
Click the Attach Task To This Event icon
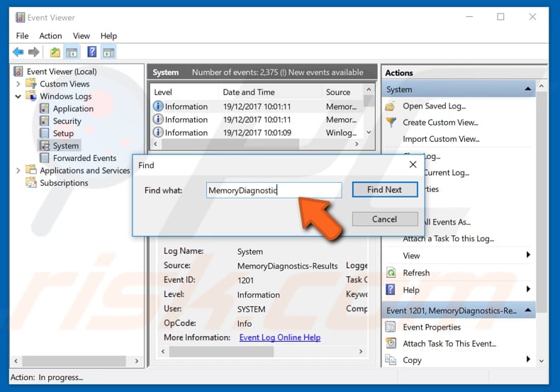click(x=391, y=344)
